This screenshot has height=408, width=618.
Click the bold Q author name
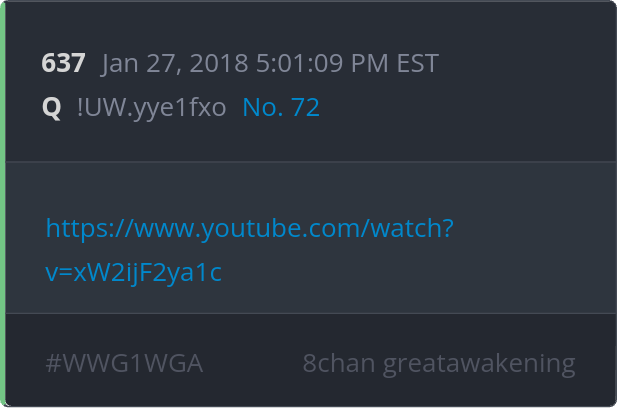coord(52,108)
